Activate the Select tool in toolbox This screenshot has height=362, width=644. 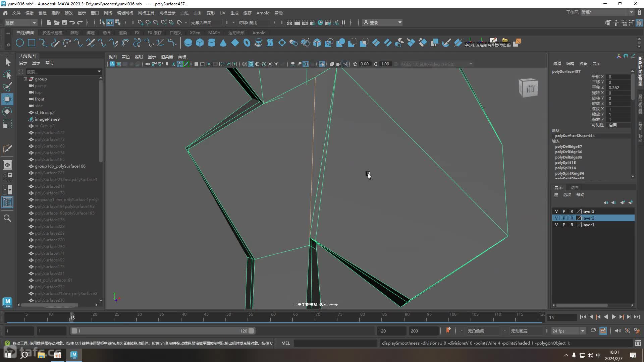point(7,62)
